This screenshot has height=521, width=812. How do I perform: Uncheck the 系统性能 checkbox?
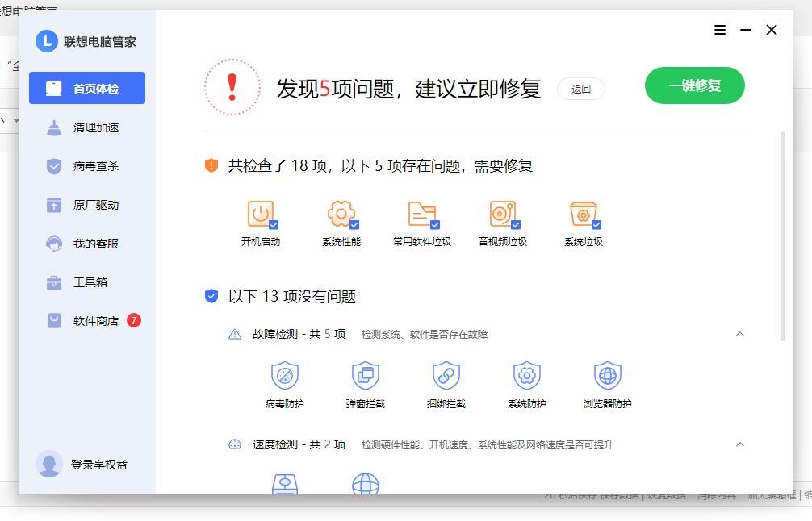(354, 224)
